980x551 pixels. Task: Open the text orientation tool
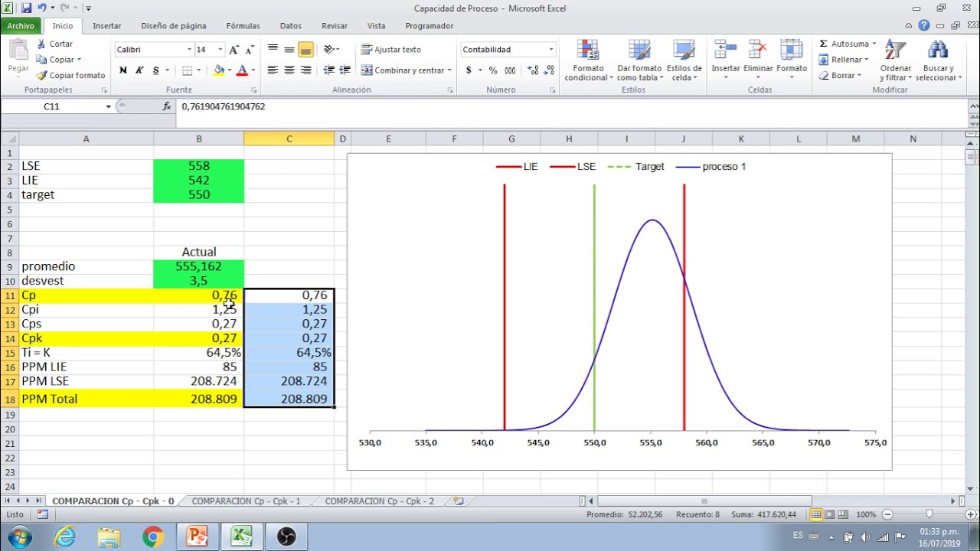331,50
